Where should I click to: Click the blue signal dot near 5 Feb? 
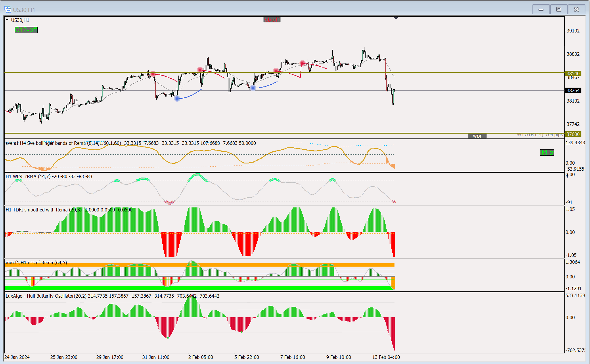pyautogui.click(x=253, y=88)
